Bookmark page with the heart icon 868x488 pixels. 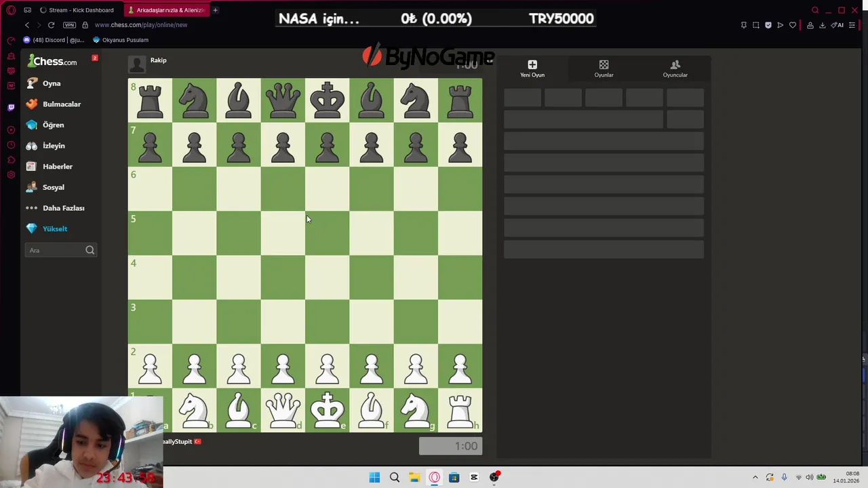tap(793, 25)
